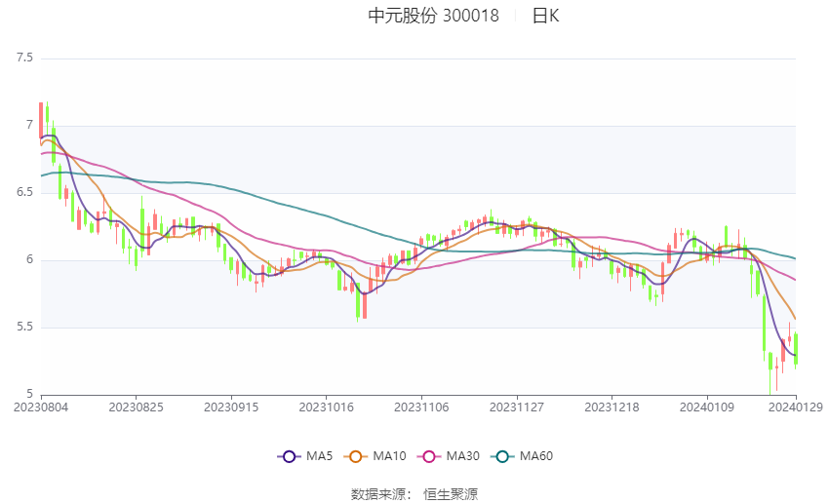This screenshot has height=504, width=829.
Task: Click the 5.5 price axis label
Action: (x=24, y=327)
